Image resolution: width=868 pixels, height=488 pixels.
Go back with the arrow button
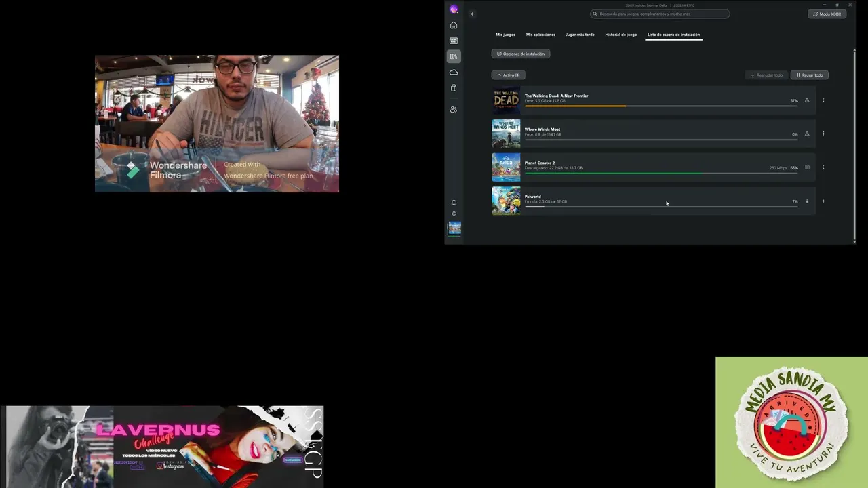point(472,14)
